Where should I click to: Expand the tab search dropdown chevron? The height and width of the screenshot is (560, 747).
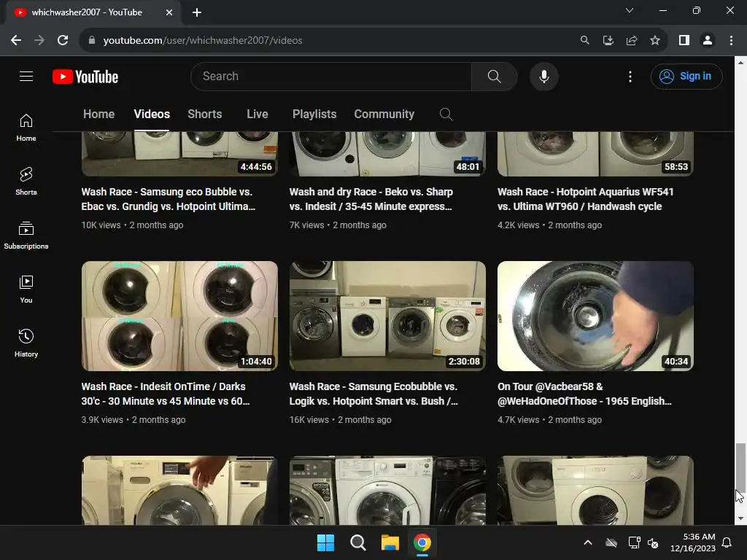pyautogui.click(x=630, y=10)
